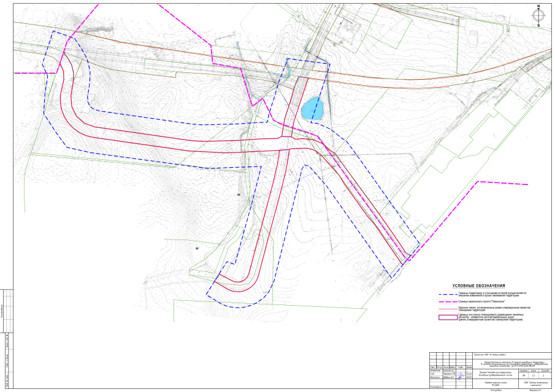Click the small gray square near map center
This screenshot has height=392, width=555.
[239, 194]
